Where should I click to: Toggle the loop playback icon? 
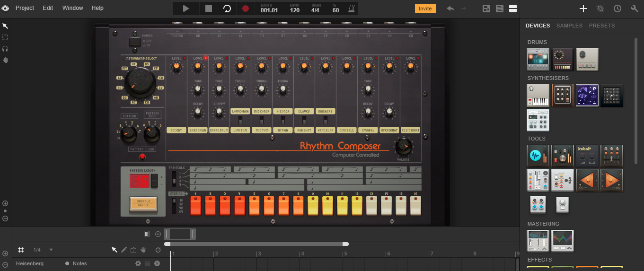227,9
